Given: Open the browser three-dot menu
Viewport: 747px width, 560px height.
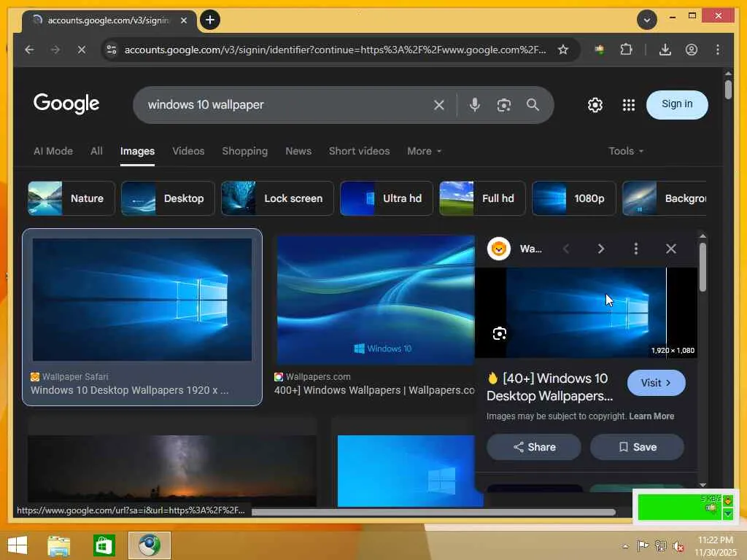Looking at the screenshot, I should click(718, 50).
